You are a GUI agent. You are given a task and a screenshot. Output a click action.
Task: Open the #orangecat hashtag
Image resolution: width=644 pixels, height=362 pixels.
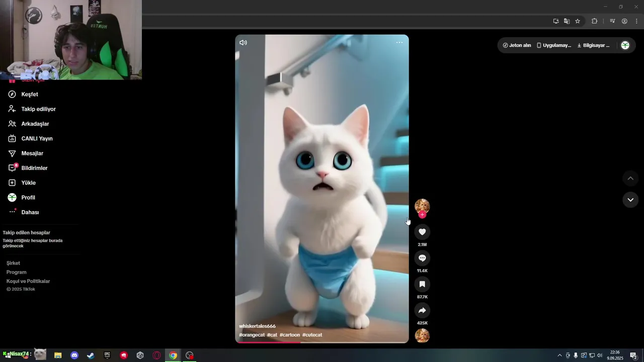[x=252, y=335]
